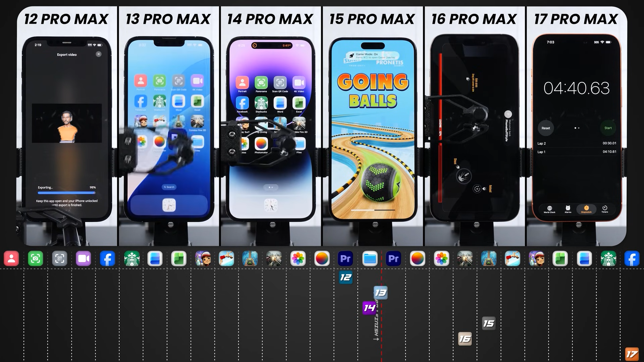Tap the Start button on the stopwatch

pyautogui.click(x=608, y=128)
